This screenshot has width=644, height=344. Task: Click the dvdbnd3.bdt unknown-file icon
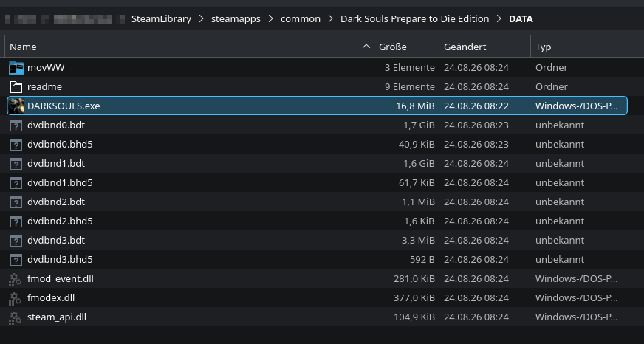[x=16, y=240]
